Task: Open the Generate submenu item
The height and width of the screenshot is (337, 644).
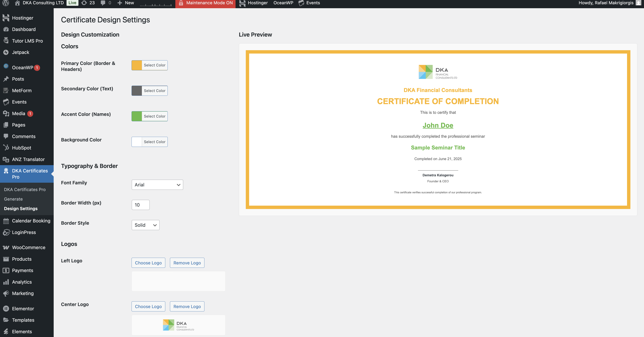Action: click(x=13, y=199)
